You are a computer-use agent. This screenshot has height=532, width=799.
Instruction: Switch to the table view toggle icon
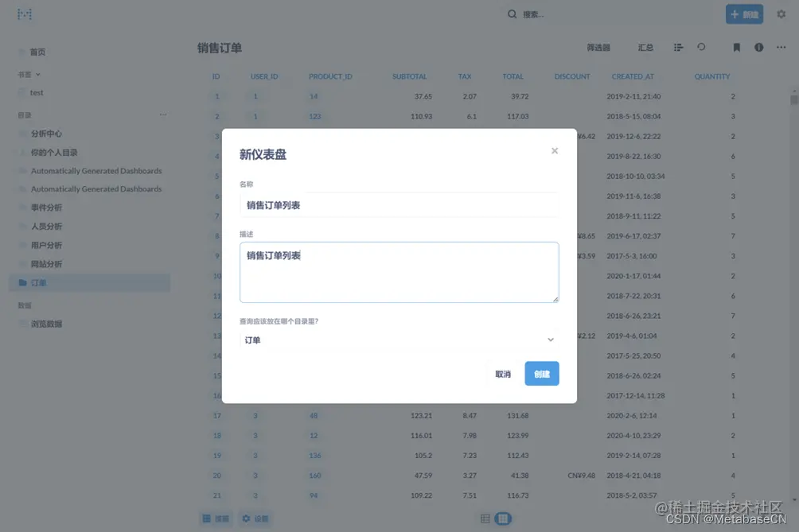tap(485, 518)
